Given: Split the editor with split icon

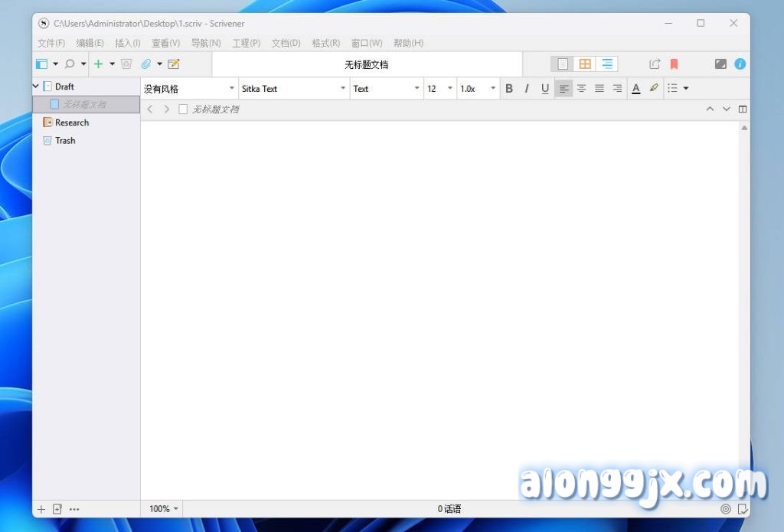Looking at the screenshot, I should coord(743,109).
